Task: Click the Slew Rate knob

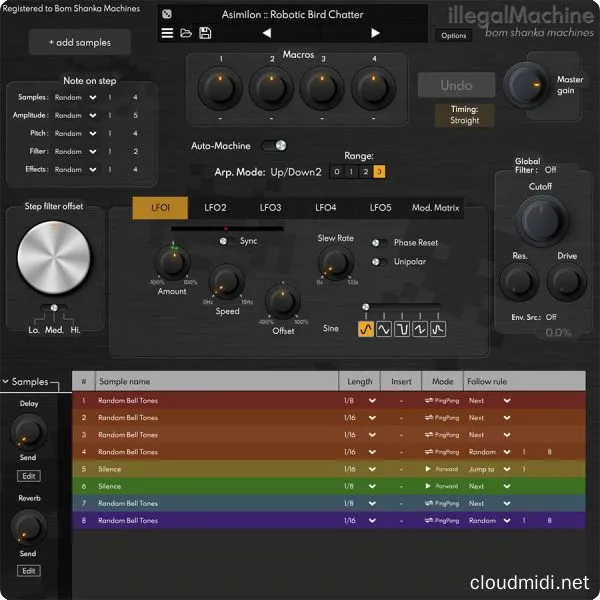Action: coord(336,263)
